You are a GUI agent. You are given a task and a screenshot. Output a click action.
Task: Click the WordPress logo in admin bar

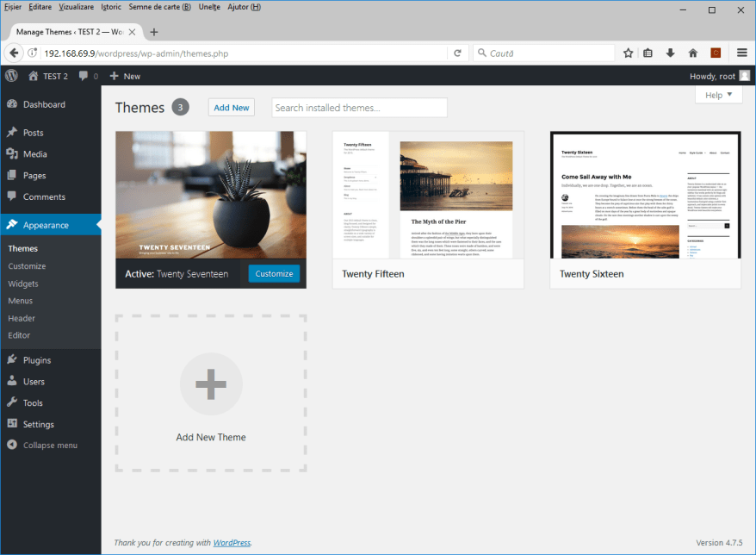[11, 76]
